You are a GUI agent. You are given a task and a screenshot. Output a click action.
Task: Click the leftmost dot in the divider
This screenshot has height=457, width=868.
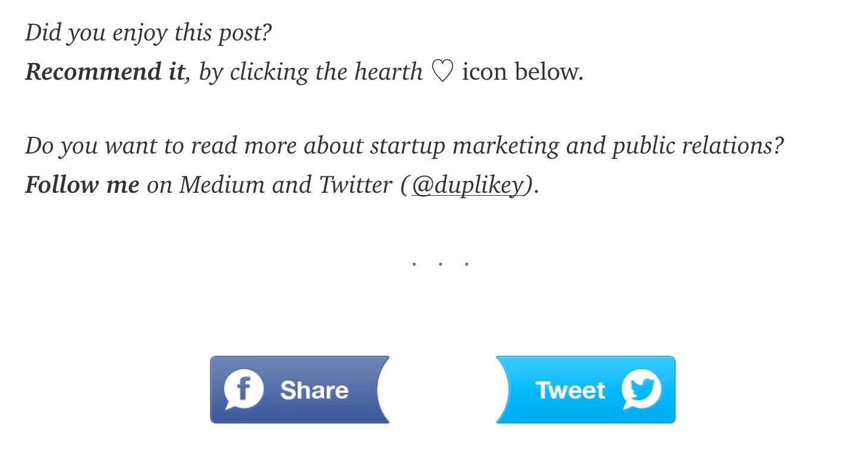tap(413, 264)
